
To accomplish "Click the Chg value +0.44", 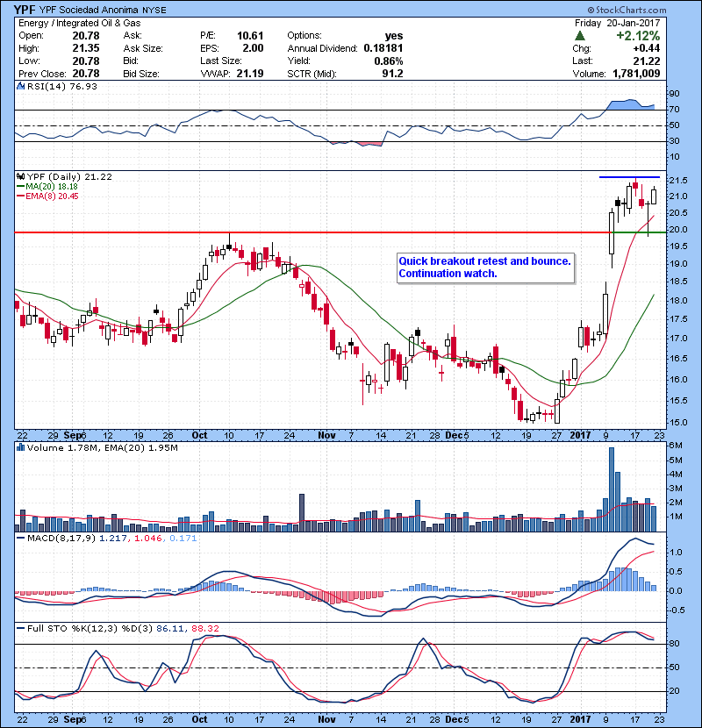I will pos(646,48).
